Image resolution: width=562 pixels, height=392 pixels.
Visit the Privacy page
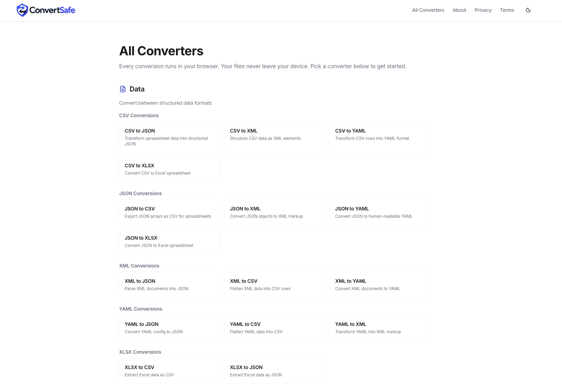483,10
